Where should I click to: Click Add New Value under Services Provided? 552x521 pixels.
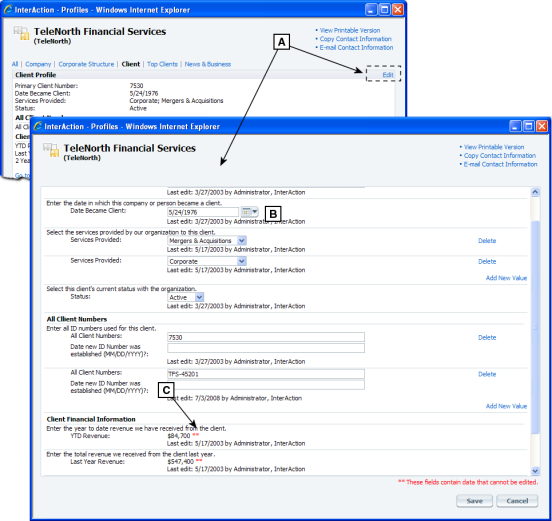[x=506, y=278]
